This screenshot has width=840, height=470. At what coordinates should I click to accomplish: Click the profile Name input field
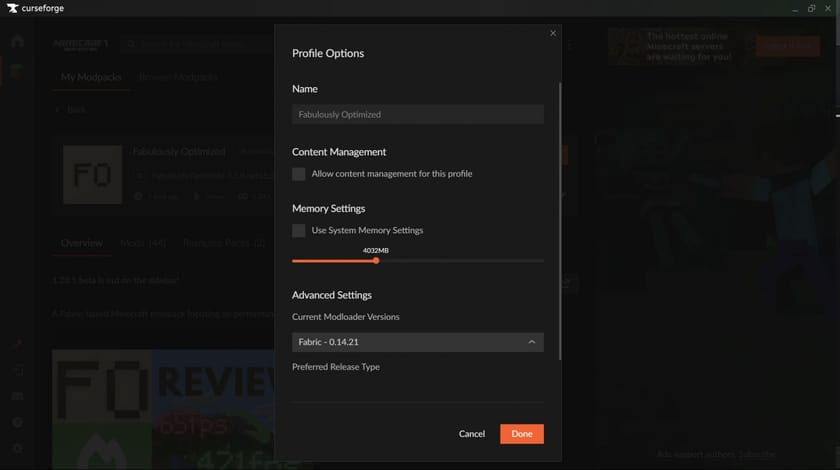coord(418,114)
